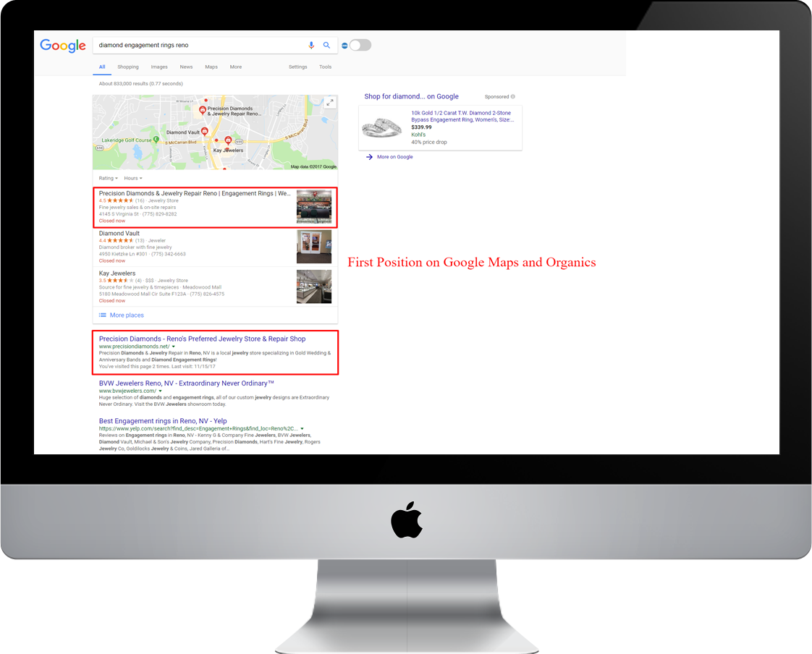
Task: Click the Kay Jewelers pin on the map
Action: click(228, 140)
